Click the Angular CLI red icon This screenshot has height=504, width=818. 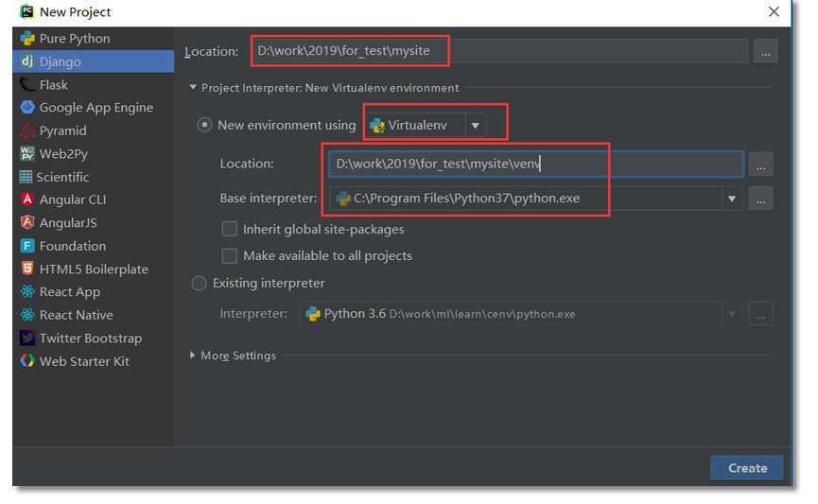(x=27, y=200)
